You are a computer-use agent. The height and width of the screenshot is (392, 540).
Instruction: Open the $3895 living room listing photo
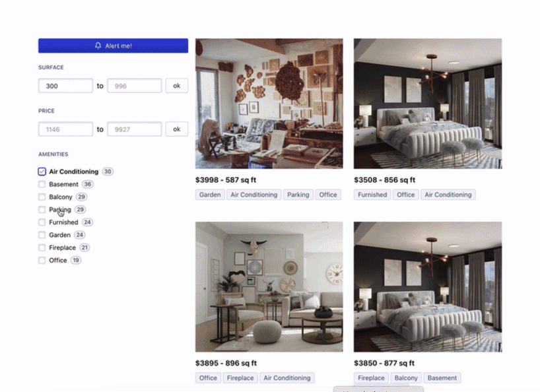(269, 286)
